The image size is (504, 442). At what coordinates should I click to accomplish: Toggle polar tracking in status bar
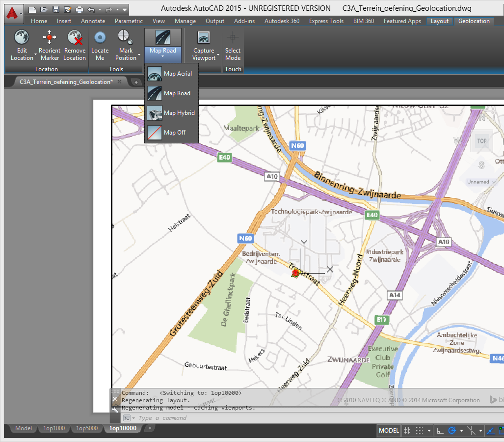coord(452,431)
